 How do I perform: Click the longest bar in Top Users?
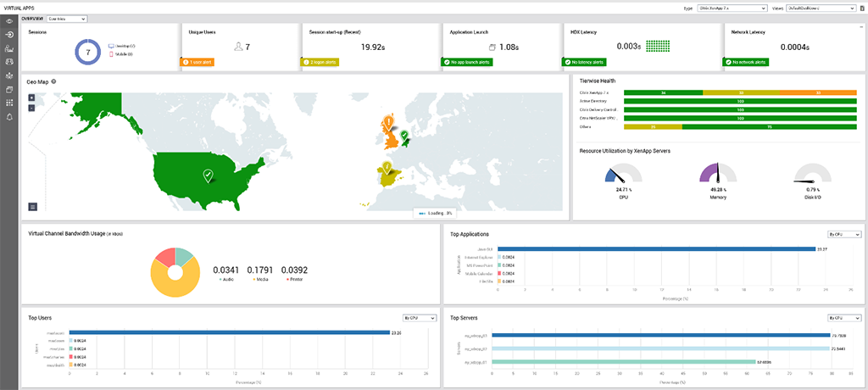pyautogui.click(x=229, y=333)
